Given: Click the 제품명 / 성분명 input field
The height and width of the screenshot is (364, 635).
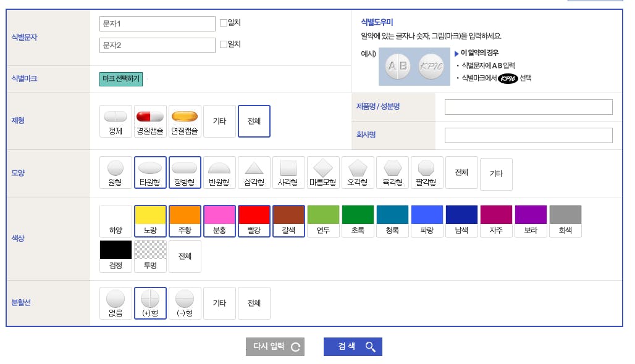Looking at the screenshot, I should coord(528,107).
